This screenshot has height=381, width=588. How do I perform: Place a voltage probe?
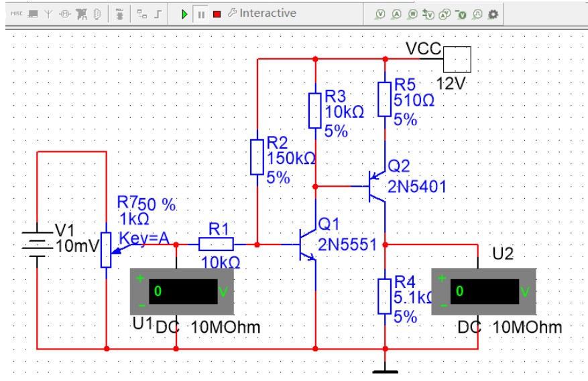380,13
